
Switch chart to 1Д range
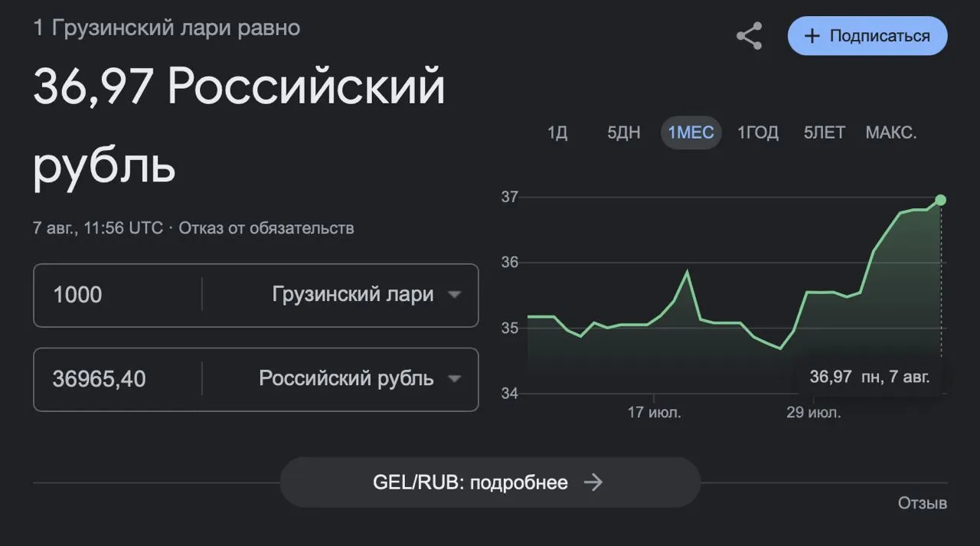[557, 132]
